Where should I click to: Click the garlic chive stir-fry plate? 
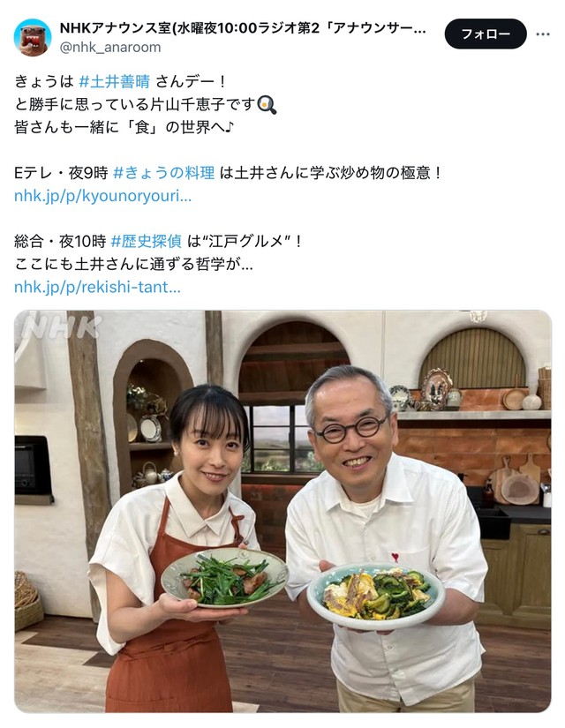pyautogui.click(x=225, y=578)
